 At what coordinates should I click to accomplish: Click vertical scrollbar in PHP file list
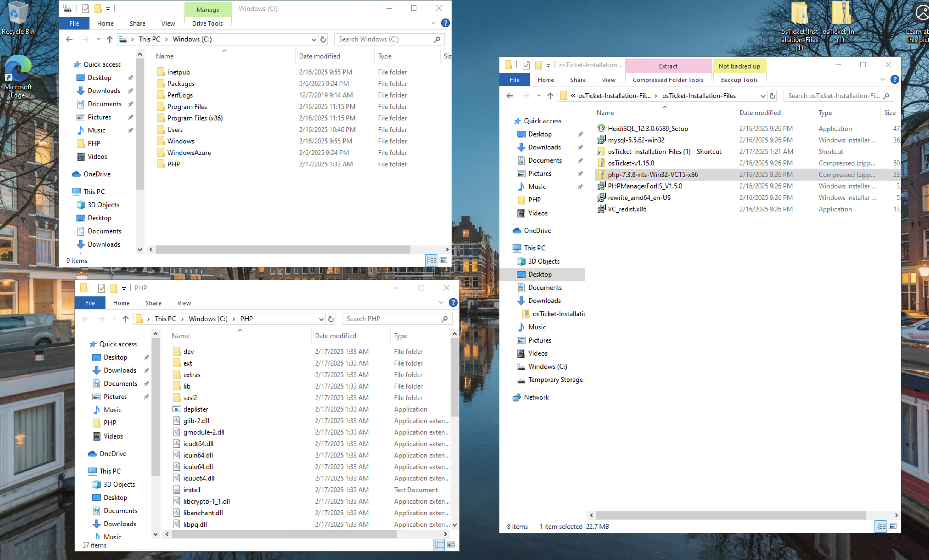pyautogui.click(x=454, y=377)
